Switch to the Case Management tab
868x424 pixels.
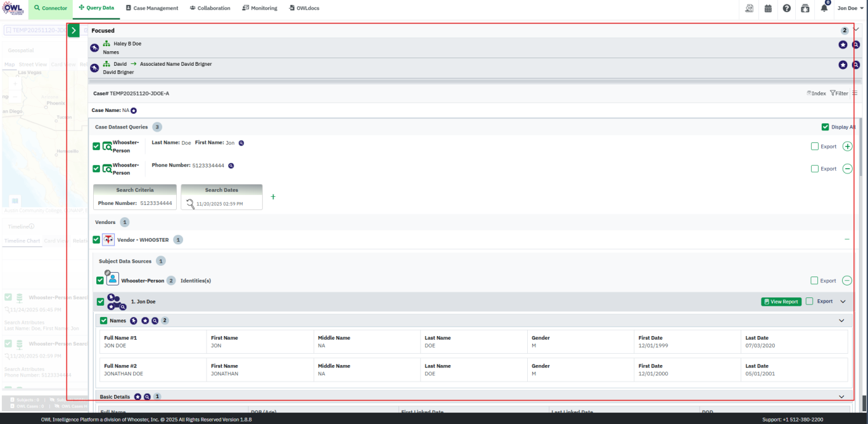(x=151, y=8)
